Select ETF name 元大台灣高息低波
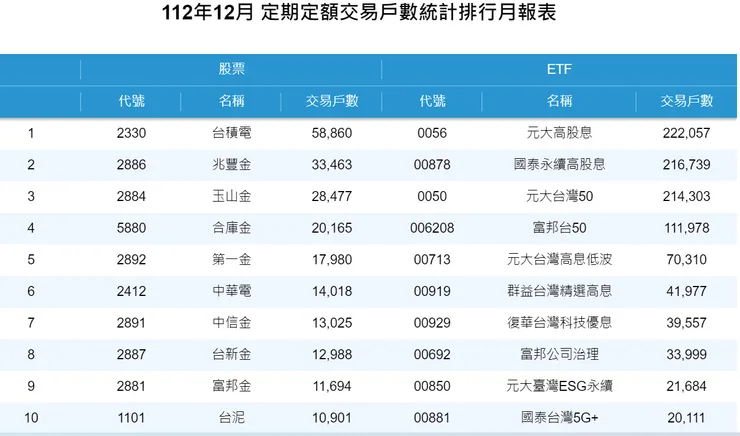Screen dimensions: 740x436 [559, 260]
